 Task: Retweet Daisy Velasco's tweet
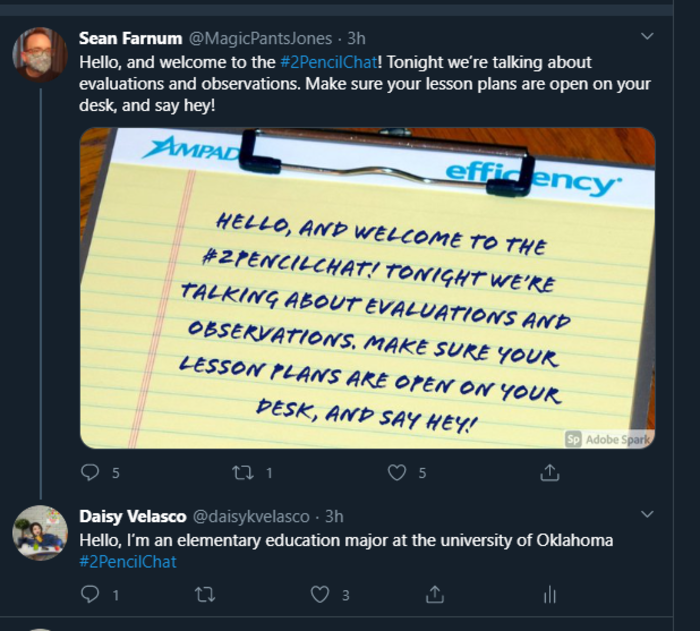205,595
